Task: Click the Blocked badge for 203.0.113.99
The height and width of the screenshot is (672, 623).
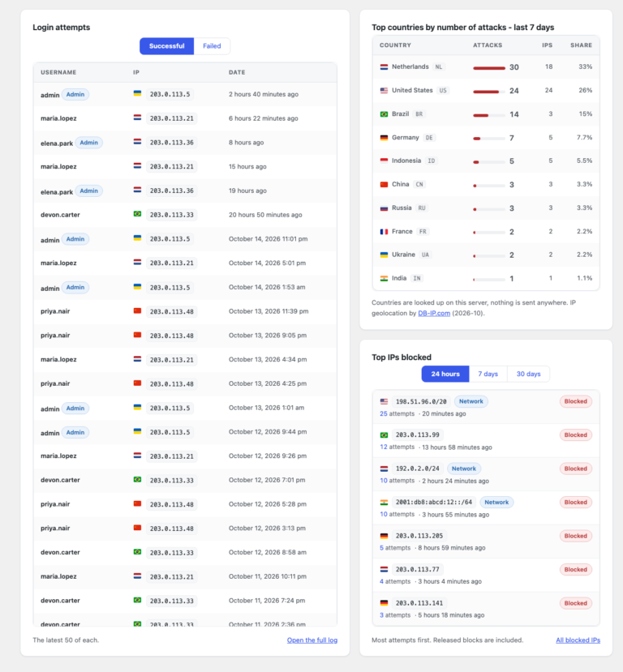Action: [575, 435]
